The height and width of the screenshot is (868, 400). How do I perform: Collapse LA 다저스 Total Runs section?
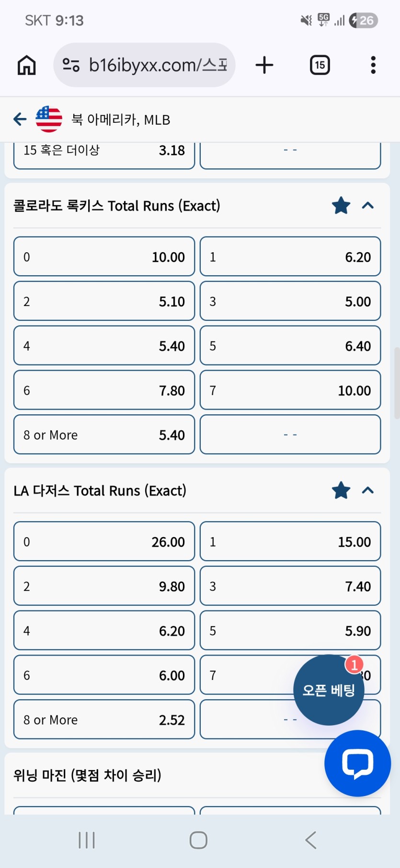[368, 491]
